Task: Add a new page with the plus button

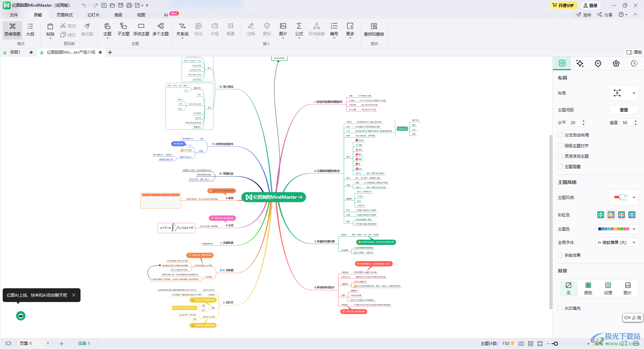Action: pos(61,344)
